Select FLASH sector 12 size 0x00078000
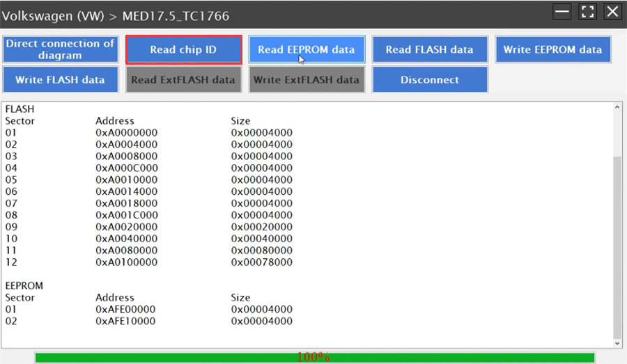The height and width of the screenshot is (364, 627). point(261,262)
